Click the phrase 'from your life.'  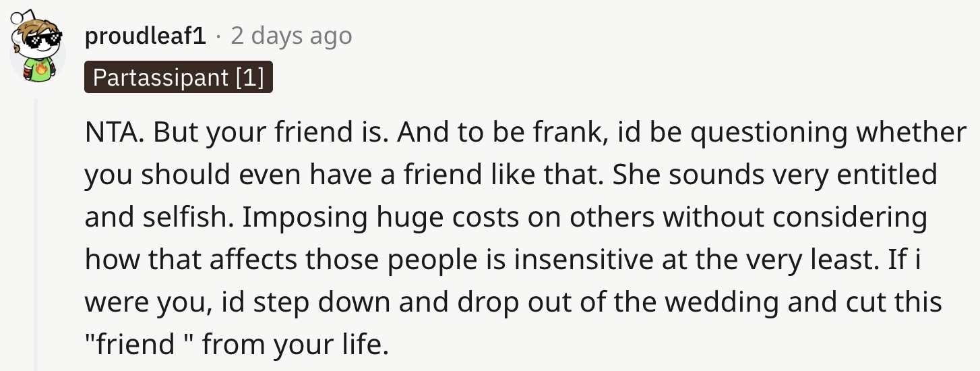coord(296,346)
